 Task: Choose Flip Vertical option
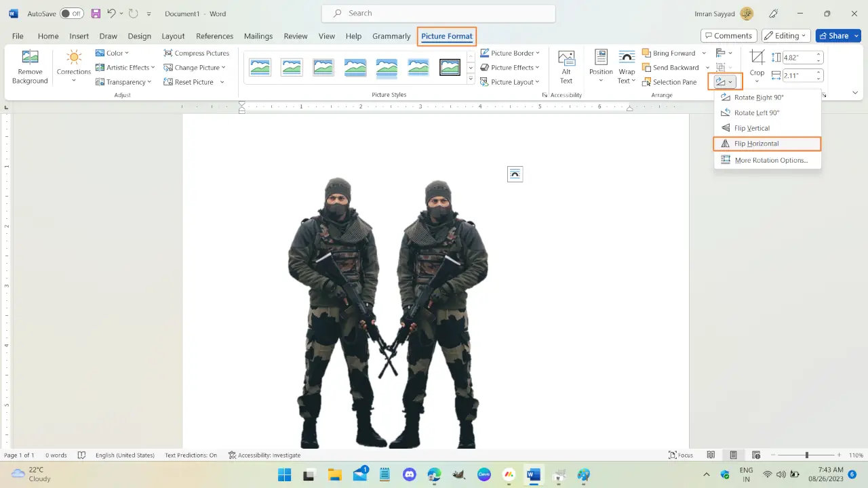(x=767, y=128)
